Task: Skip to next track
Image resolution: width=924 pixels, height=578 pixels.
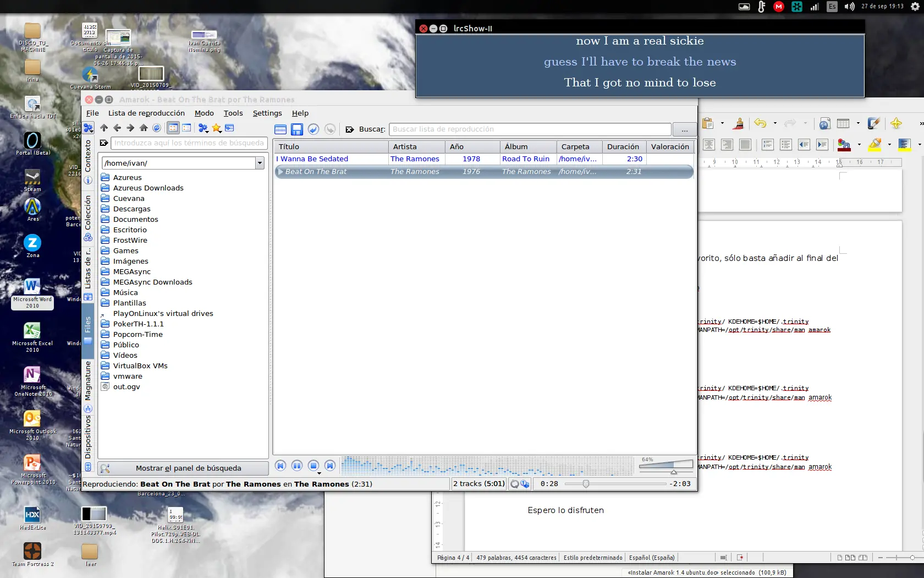Action: tap(330, 466)
